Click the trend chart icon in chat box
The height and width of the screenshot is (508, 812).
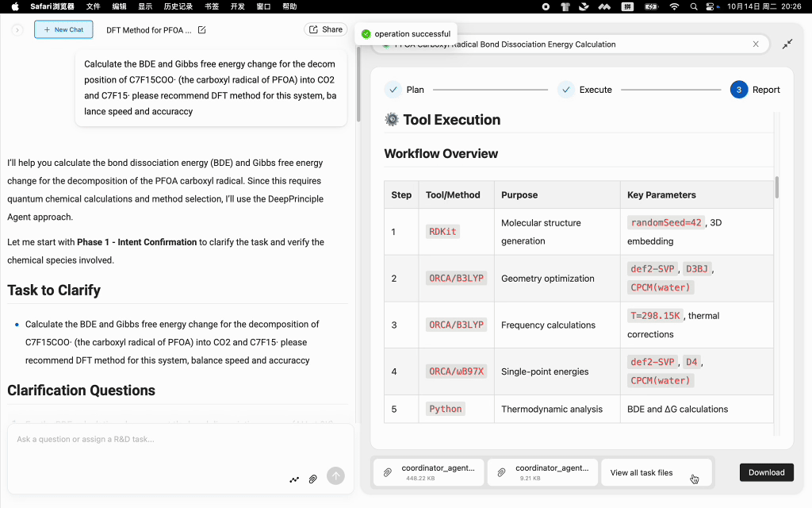click(294, 479)
